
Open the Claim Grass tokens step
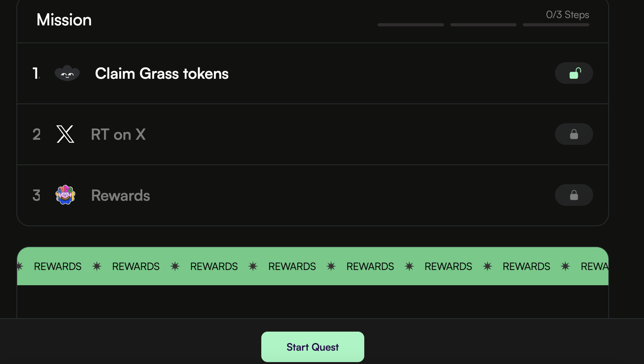coord(313,73)
